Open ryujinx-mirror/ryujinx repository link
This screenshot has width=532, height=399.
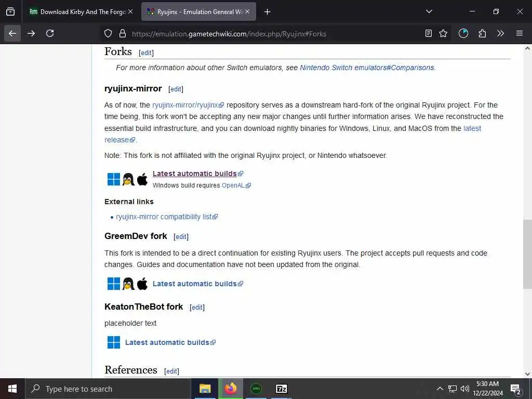pyautogui.click(x=188, y=105)
